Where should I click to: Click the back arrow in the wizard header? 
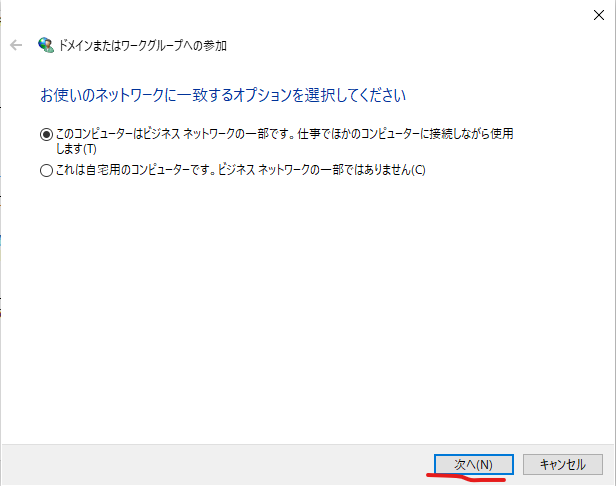click(x=16, y=45)
